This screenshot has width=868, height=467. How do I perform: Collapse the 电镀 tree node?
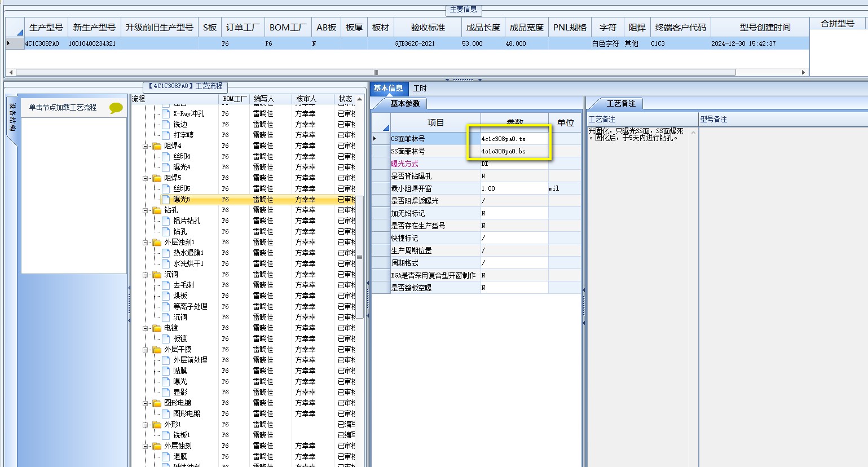pos(146,328)
